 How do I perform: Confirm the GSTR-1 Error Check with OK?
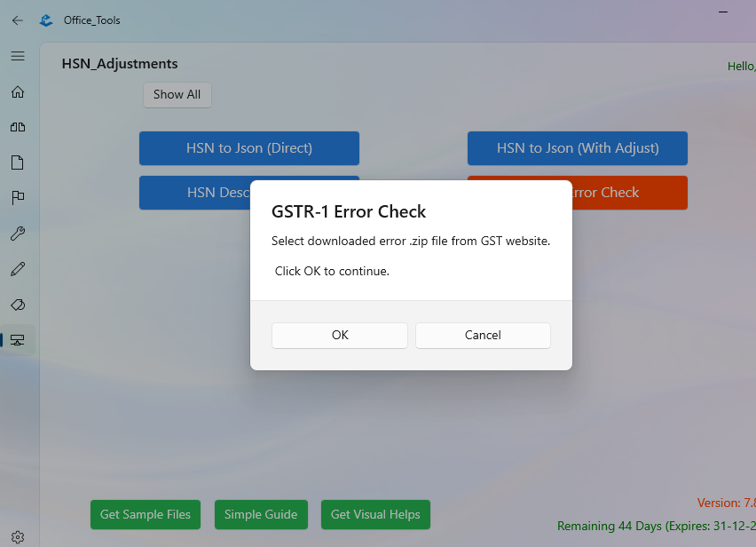(x=339, y=336)
